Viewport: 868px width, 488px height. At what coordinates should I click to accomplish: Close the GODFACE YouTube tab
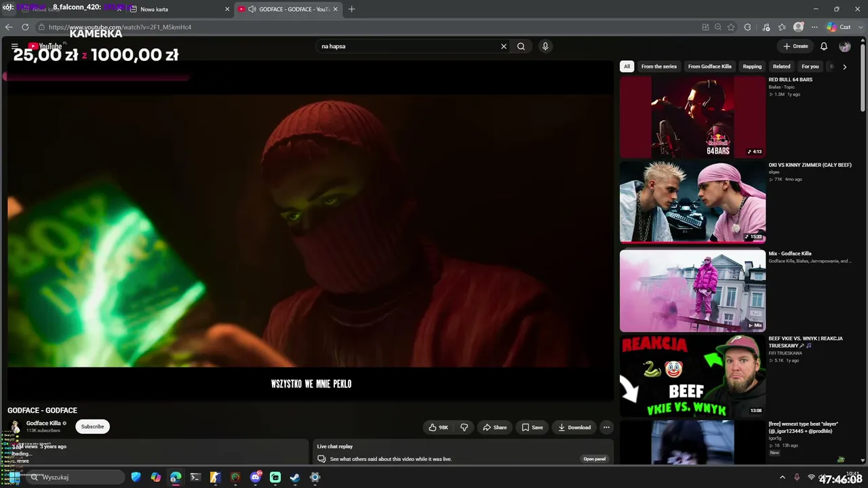(335, 9)
